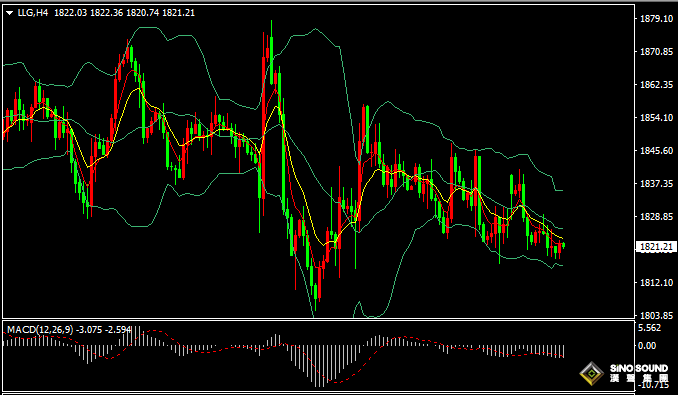Click price axis label 1837.35
The image size is (678, 395).
click(656, 184)
